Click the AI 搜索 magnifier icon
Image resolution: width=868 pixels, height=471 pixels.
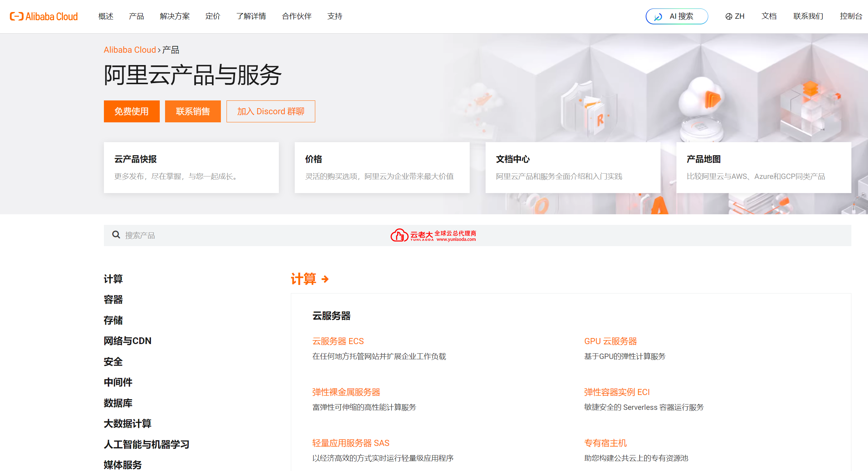(658, 16)
